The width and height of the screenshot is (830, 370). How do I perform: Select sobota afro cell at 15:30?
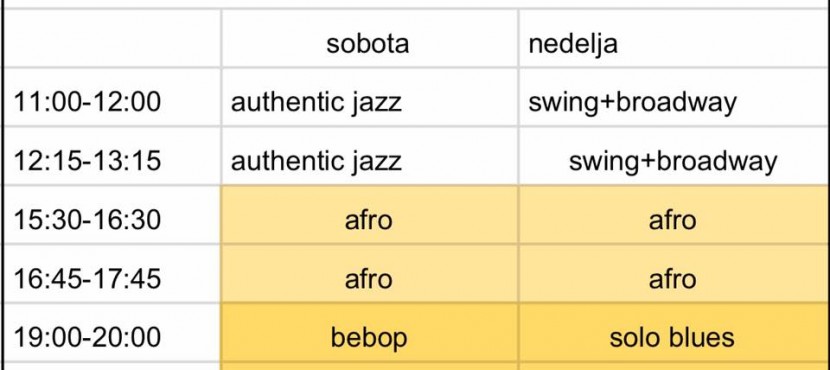click(x=369, y=215)
